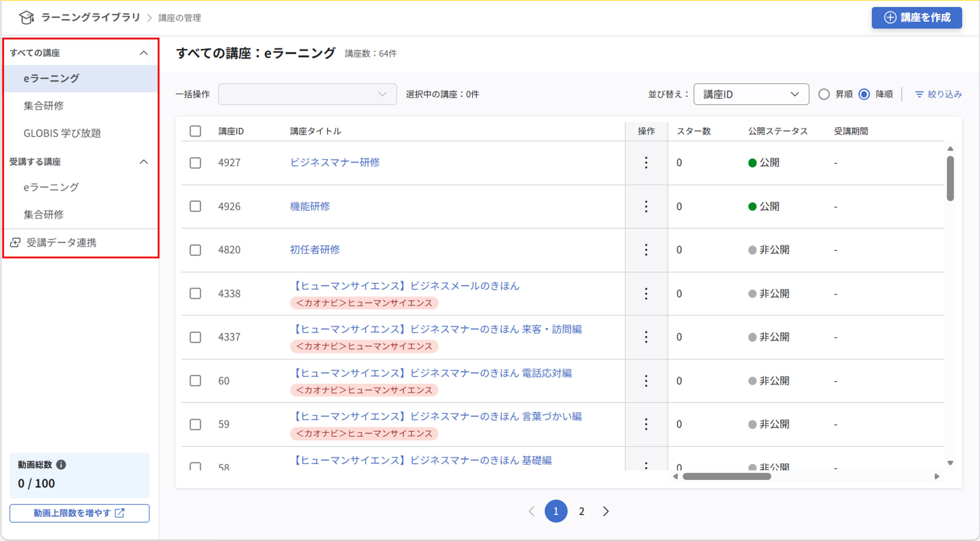The height and width of the screenshot is (541, 980).
Task: Open the three-dot menu for course 60
Action: [646, 381]
